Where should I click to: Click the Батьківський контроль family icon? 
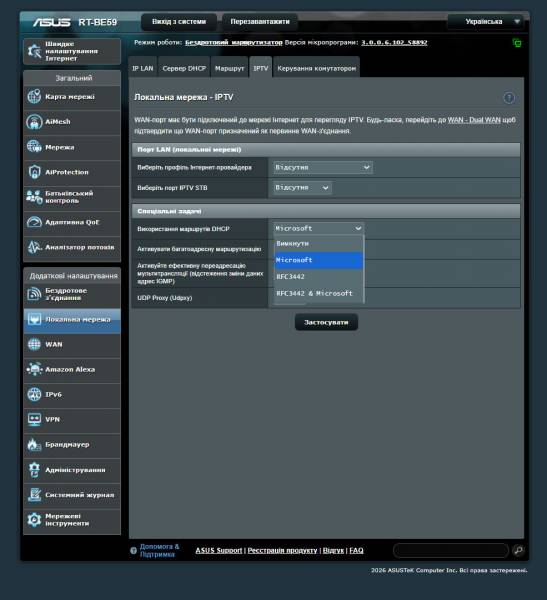(34, 197)
